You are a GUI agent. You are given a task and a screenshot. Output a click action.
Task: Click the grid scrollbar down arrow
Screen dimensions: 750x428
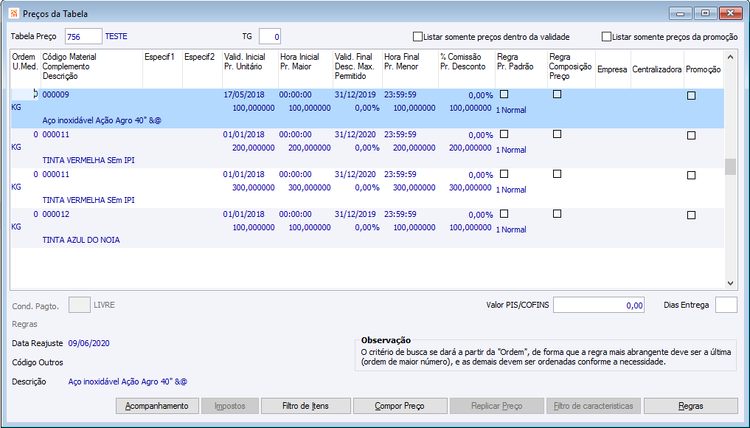[730, 283]
